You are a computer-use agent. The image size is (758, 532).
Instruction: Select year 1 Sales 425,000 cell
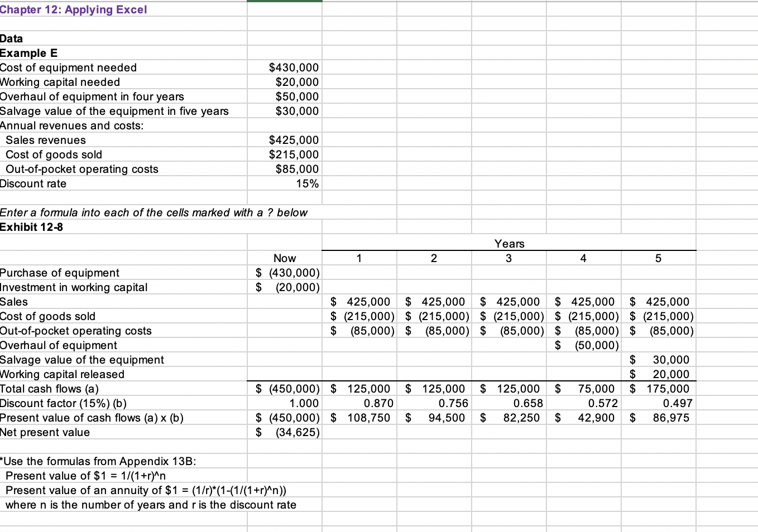[359, 302]
